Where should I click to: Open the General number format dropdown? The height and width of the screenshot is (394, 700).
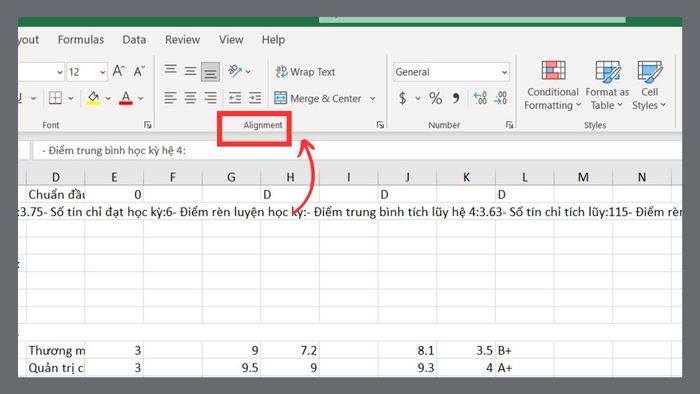tap(504, 72)
